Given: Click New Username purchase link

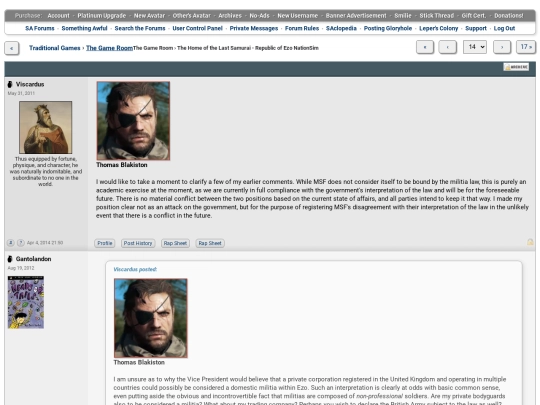Looking at the screenshot, I should (x=298, y=15).
